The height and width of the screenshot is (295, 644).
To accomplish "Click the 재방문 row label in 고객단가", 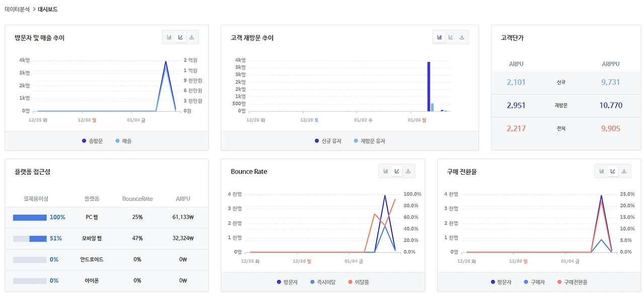I will (561, 105).
